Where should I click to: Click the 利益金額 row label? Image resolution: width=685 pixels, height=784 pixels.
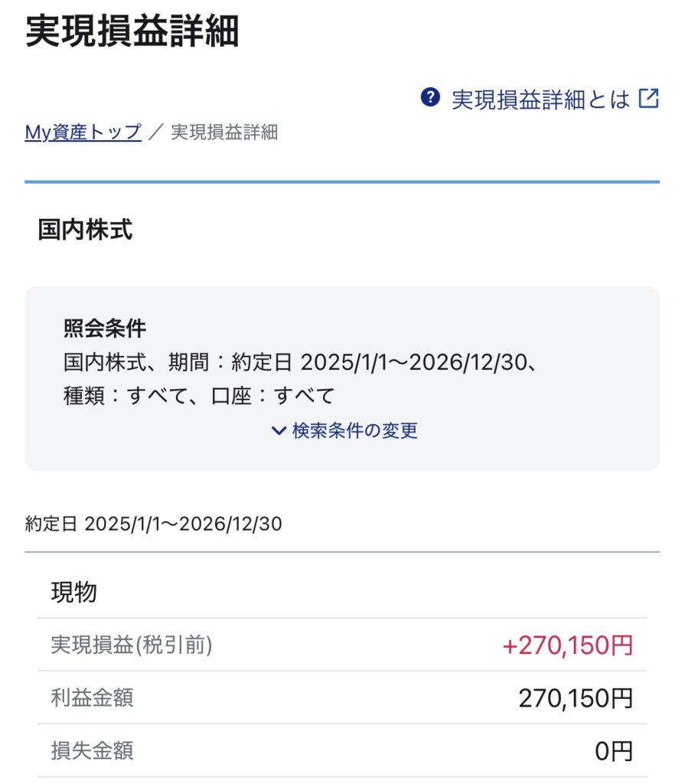tap(92, 697)
